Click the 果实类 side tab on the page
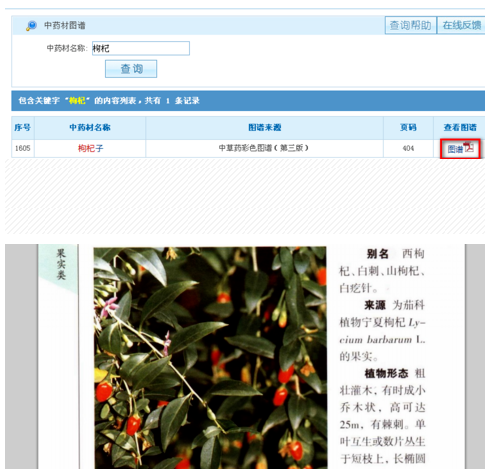Viewport: 488px width, 473px height. [x=61, y=264]
